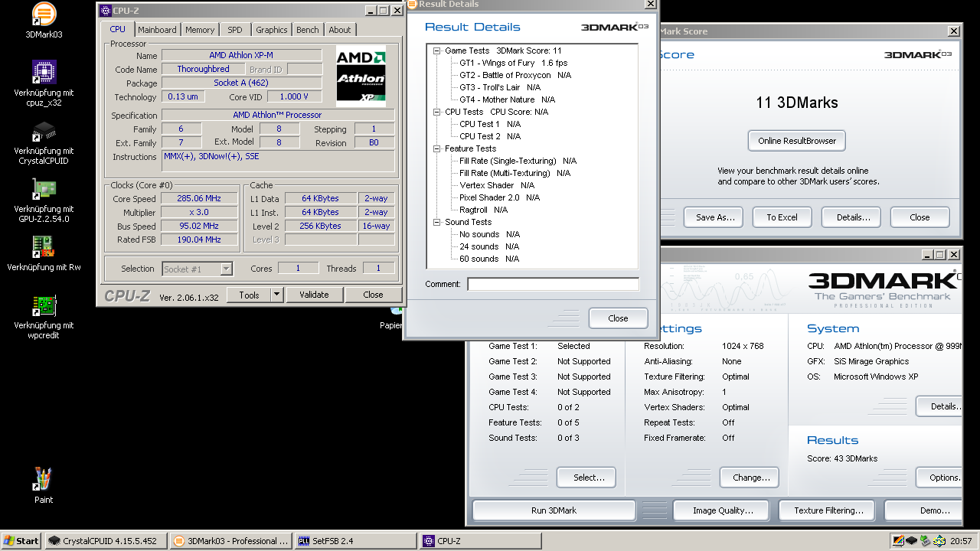This screenshot has height=551, width=980.
Task: Open Image Quality... in 3DMark03
Action: 722,510
